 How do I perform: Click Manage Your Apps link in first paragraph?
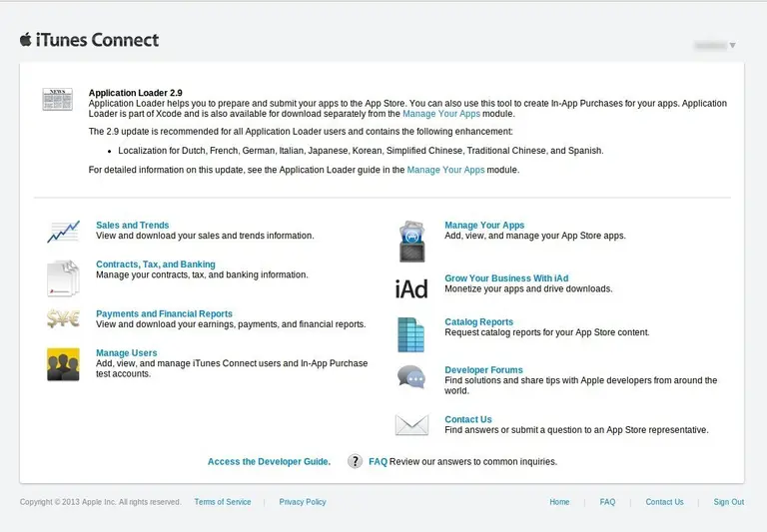coord(441,114)
